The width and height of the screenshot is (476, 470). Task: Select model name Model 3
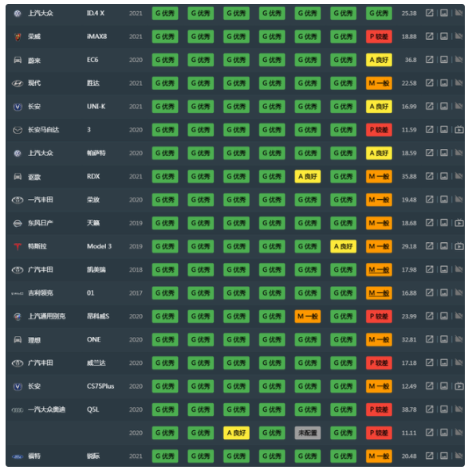coord(99,246)
